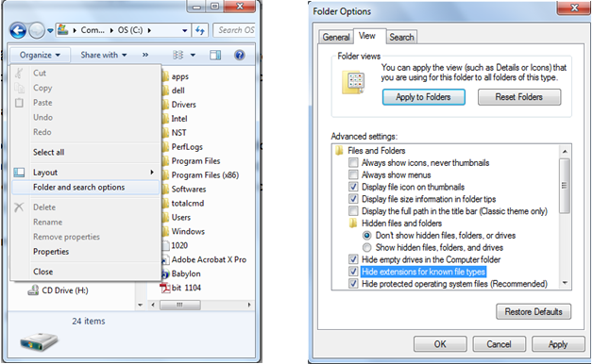Expand Layout submenu arrow

(x=152, y=173)
